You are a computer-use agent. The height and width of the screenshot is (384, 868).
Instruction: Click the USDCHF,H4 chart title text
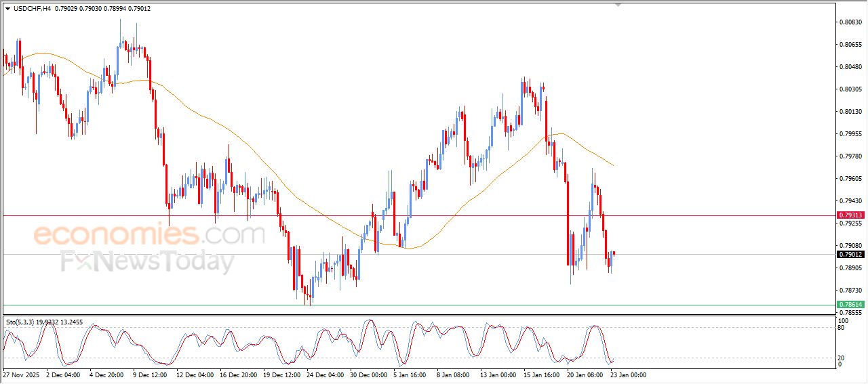(33, 9)
